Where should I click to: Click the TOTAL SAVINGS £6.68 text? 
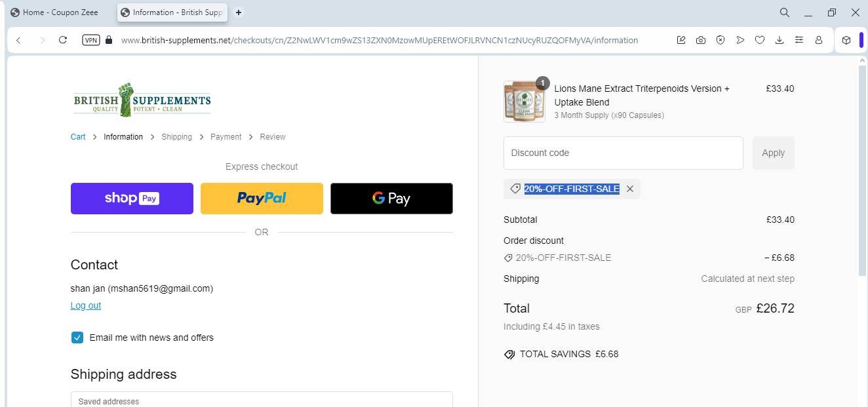click(x=569, y=354)
